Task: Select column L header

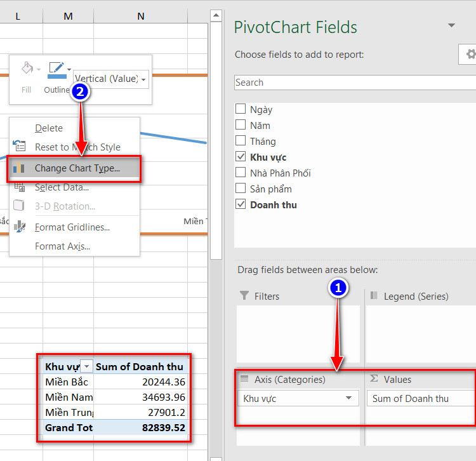Action: point(21,16)
